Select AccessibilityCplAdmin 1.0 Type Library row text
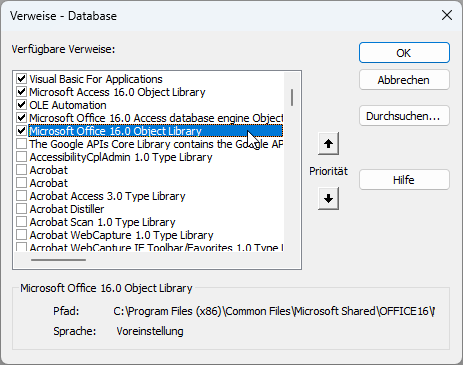463x365 pixels. point(121,157)
